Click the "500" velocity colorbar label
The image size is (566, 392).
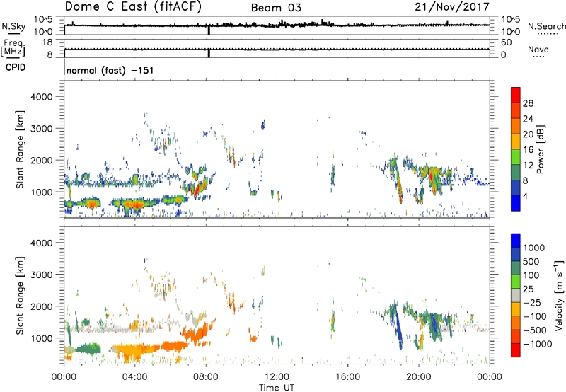[x=531, y=261]
